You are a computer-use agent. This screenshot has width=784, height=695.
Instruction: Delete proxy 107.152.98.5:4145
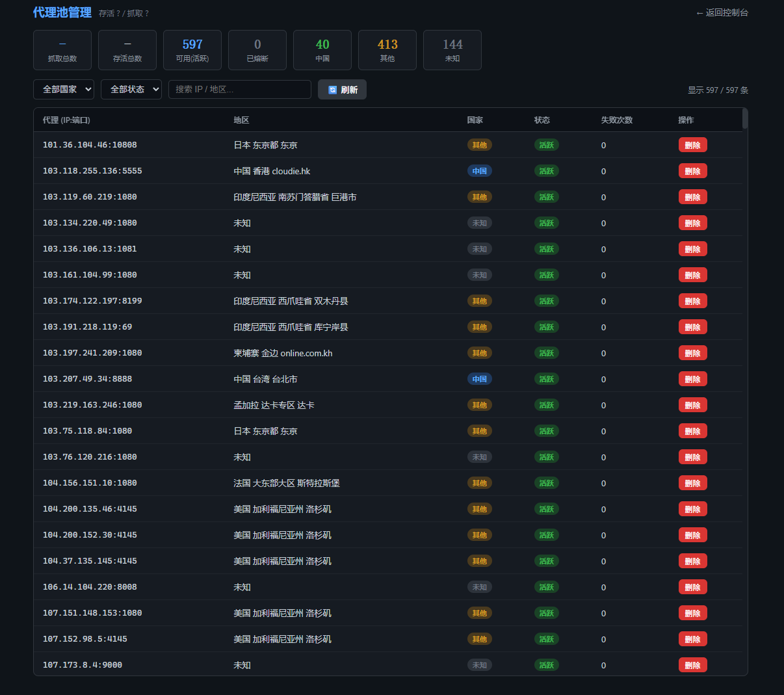(x=693, y=639)
